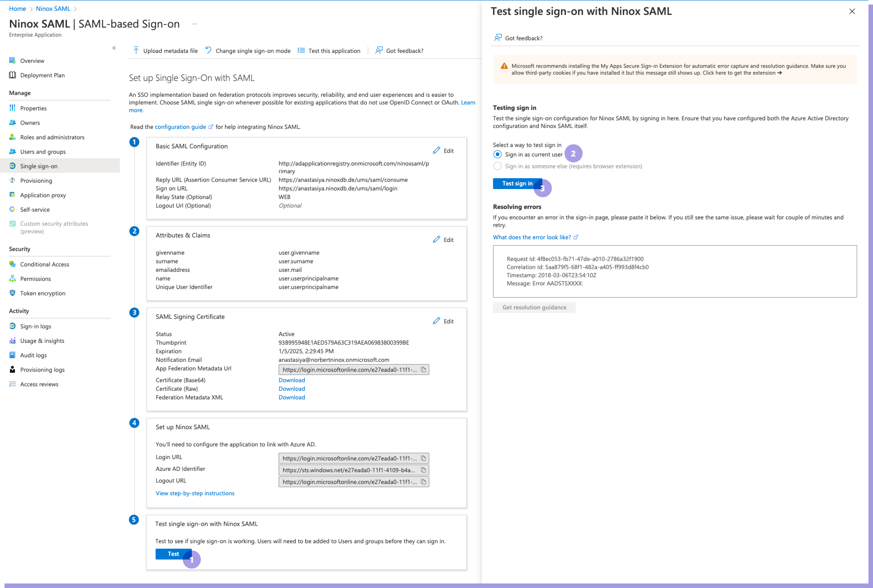This screenshot has width=873, height=588.
Task: Click the Overview icon in sidebar
Action: (12, 60)
